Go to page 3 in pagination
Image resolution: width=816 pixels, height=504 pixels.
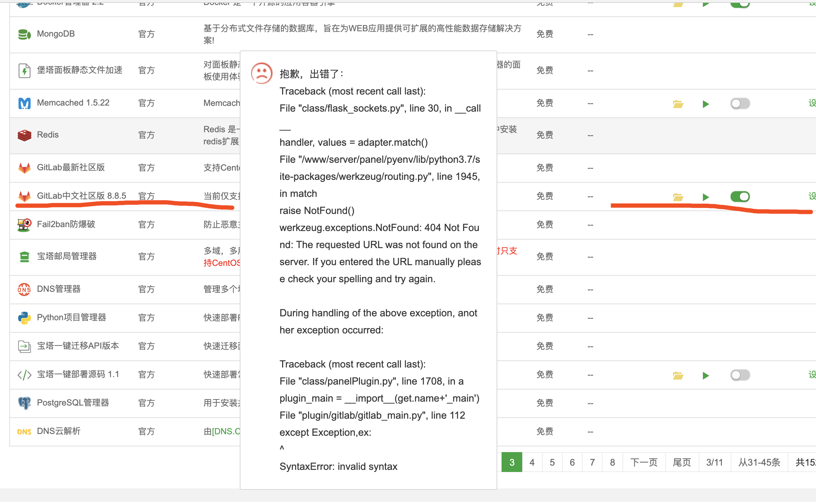click(x=512, y=462)
